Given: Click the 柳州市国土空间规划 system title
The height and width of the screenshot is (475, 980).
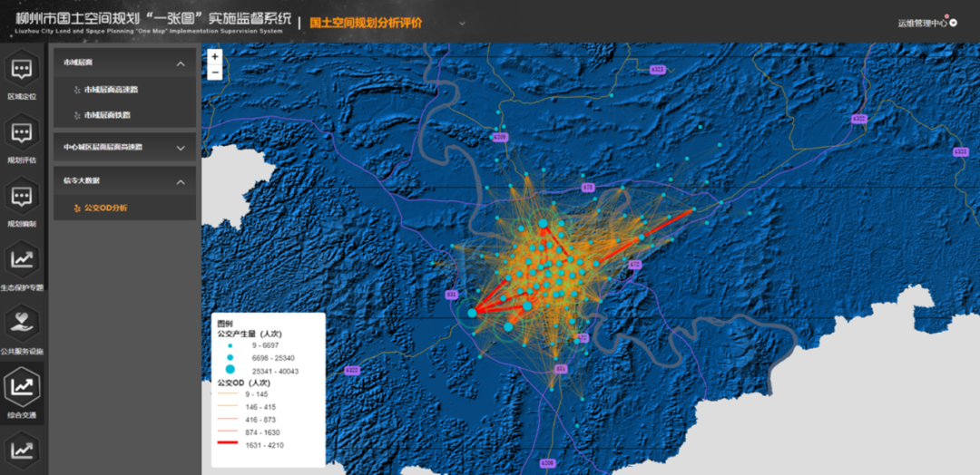Looking at the screenshot, I should click(153, 17).
